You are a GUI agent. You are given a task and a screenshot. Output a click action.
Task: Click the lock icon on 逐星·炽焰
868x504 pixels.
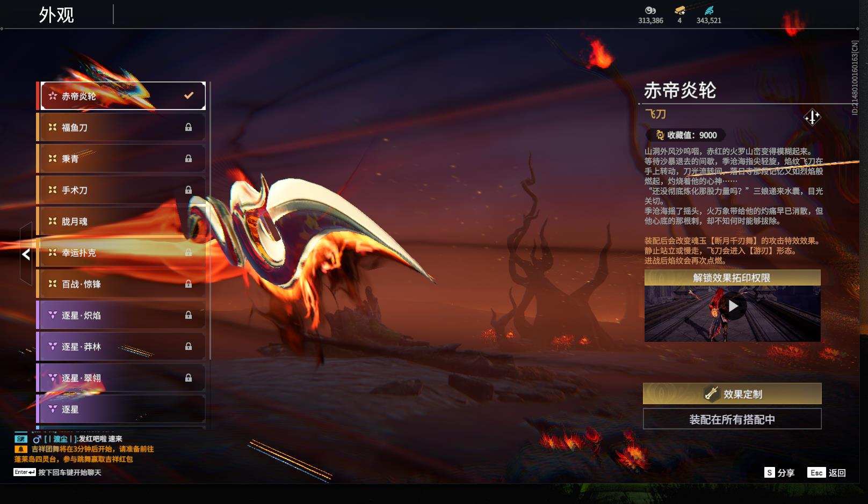tap(189, 315)
